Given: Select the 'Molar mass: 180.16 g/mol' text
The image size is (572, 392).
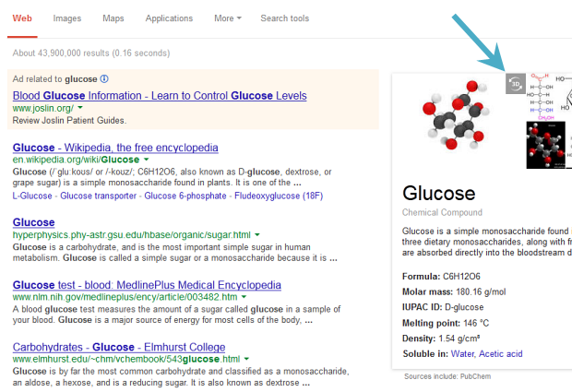Looking at the screenshot, I should click(x=454, y=291).
